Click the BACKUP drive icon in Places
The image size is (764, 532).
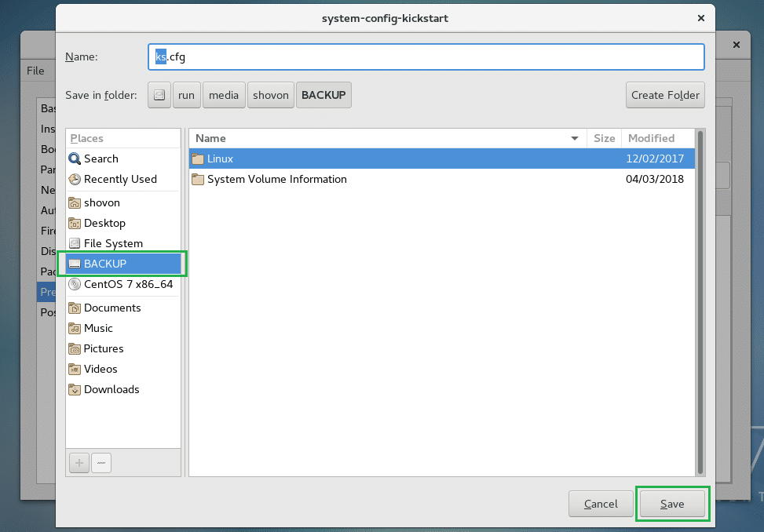(x=75, y=264)
